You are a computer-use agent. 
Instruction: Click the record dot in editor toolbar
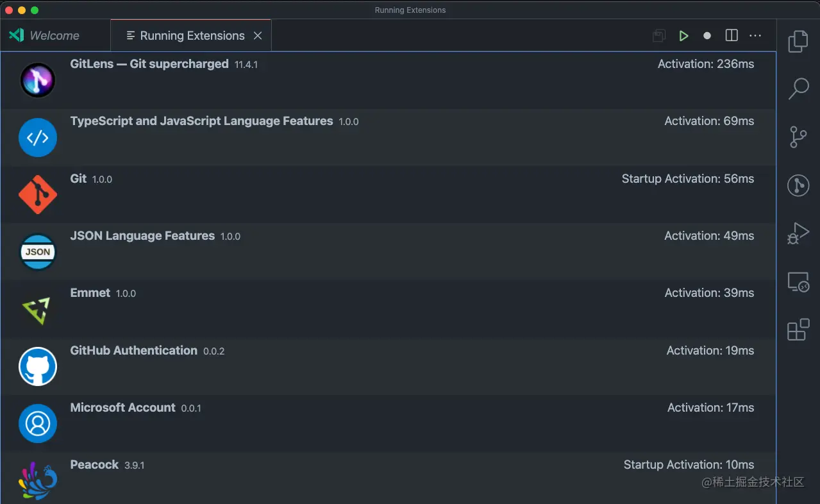707,36
